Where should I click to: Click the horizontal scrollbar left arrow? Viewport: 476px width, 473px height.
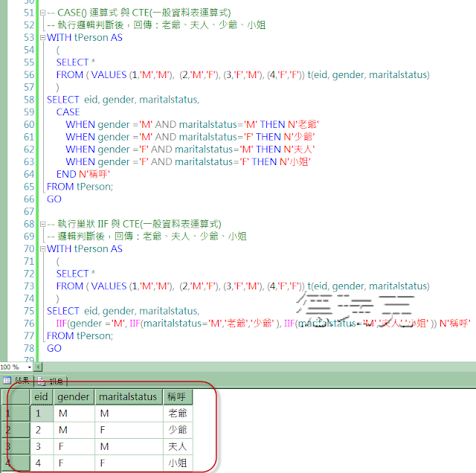click(x=38, y=367)
